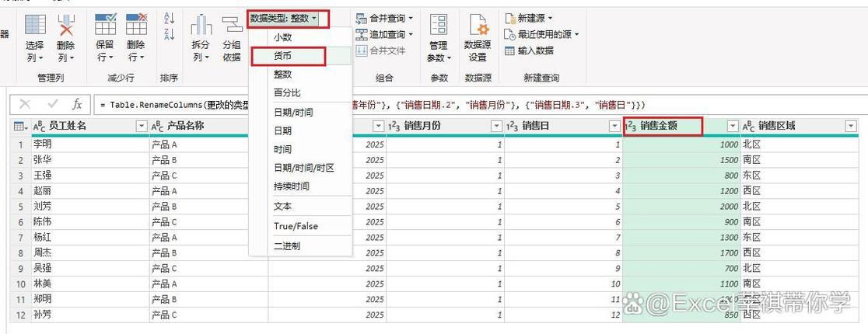
Task: Open the filter dropdown for 销售区域
Action: click(852, 127)
